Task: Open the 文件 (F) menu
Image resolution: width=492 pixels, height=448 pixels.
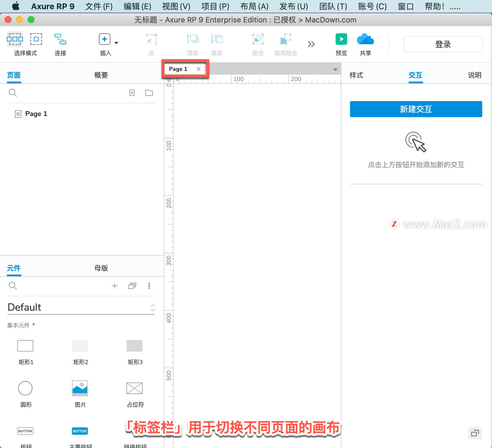Action: [99, 6]
